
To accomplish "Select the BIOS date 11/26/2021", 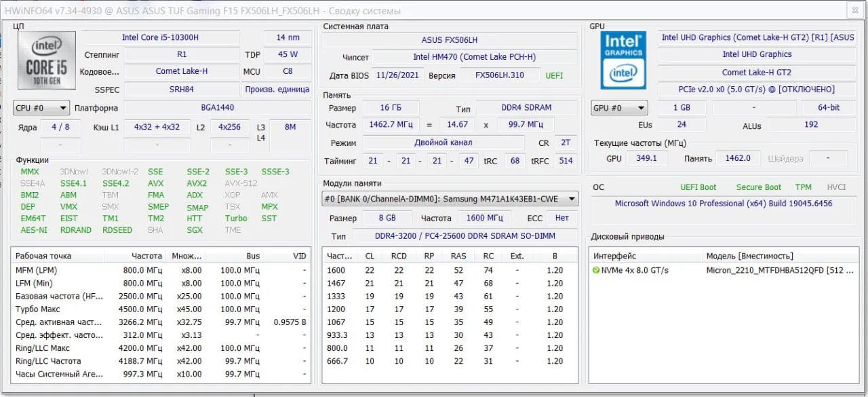I will point(399,75).
